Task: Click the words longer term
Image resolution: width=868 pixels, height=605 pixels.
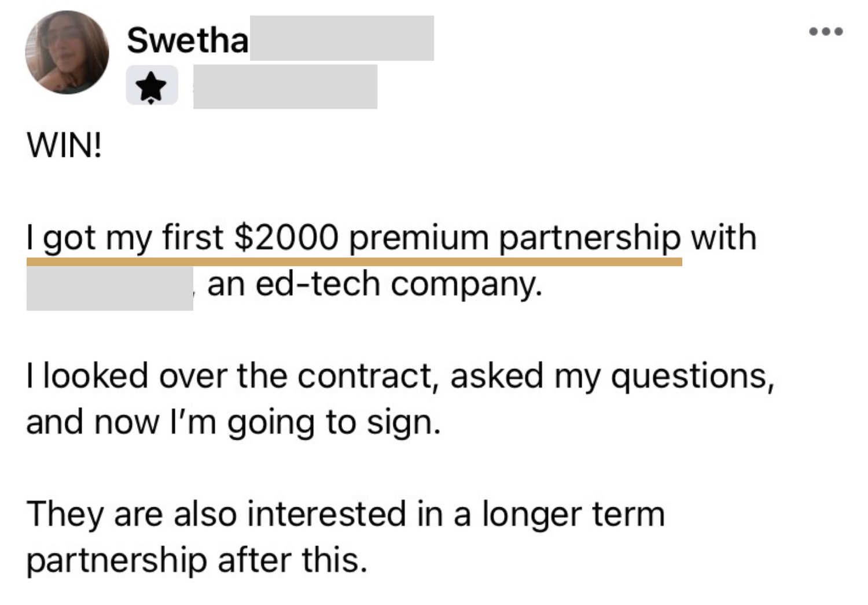Action: click(x=573, y=514)
